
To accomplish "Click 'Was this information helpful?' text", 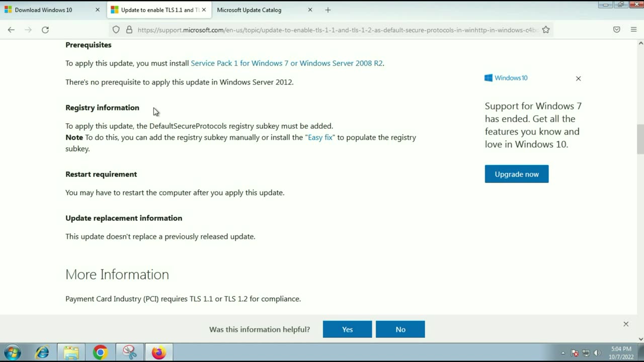I will (260, 329).
